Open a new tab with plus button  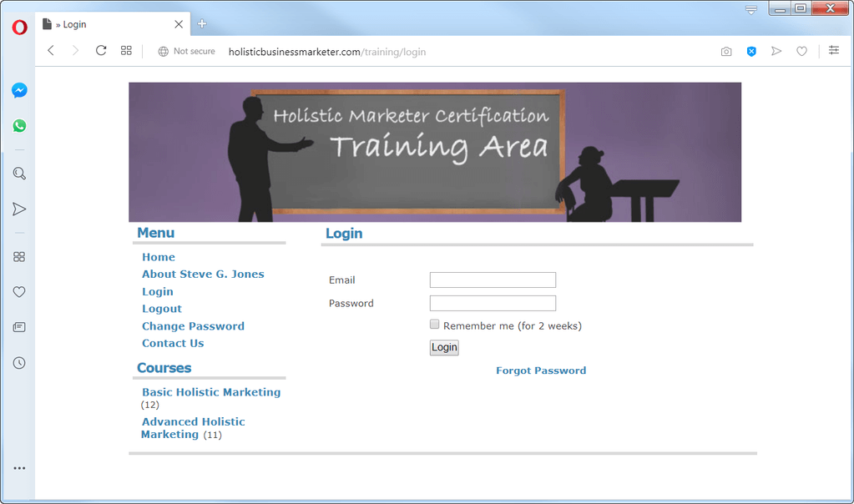coord(202,23)
